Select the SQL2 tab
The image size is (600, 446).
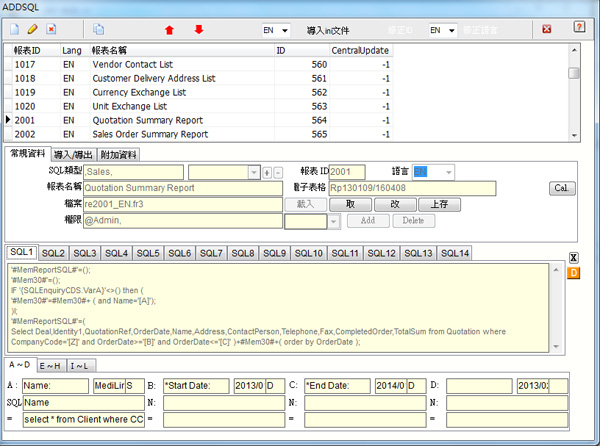click(x=53, y=253)
